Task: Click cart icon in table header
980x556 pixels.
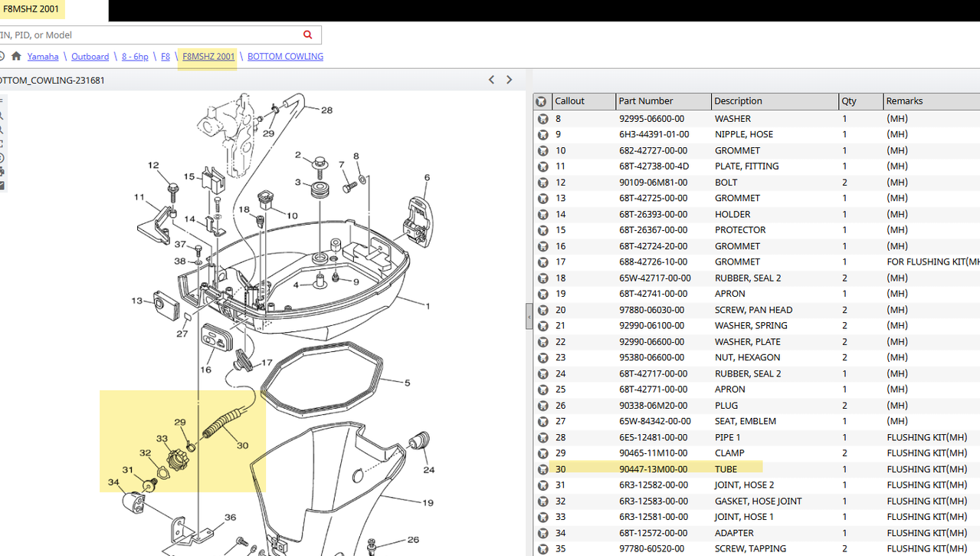Action: (541, 101)
